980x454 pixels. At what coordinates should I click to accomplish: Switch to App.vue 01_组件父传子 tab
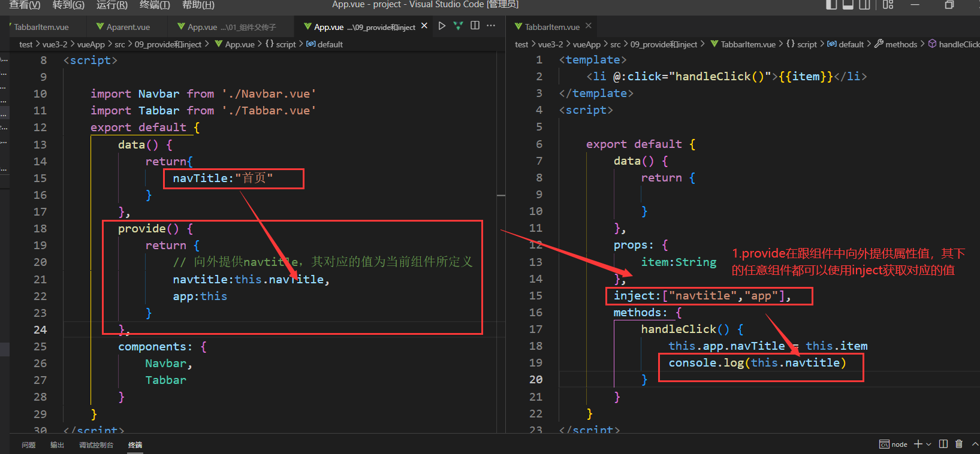[x=232, y=27]
